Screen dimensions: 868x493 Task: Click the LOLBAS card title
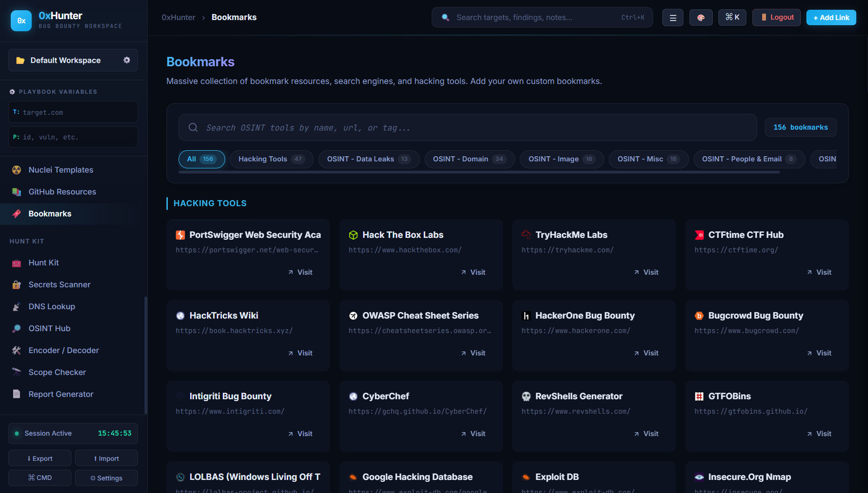(255, 477)
